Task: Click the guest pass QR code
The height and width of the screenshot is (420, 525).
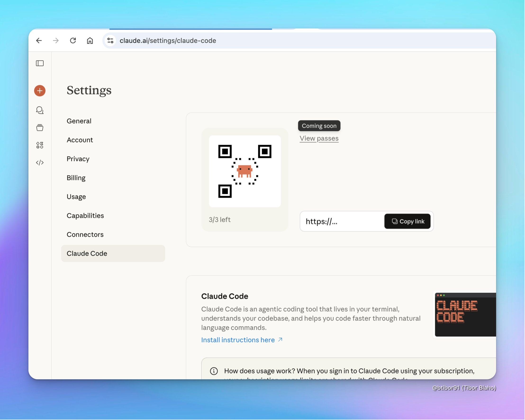Action: 245,171
